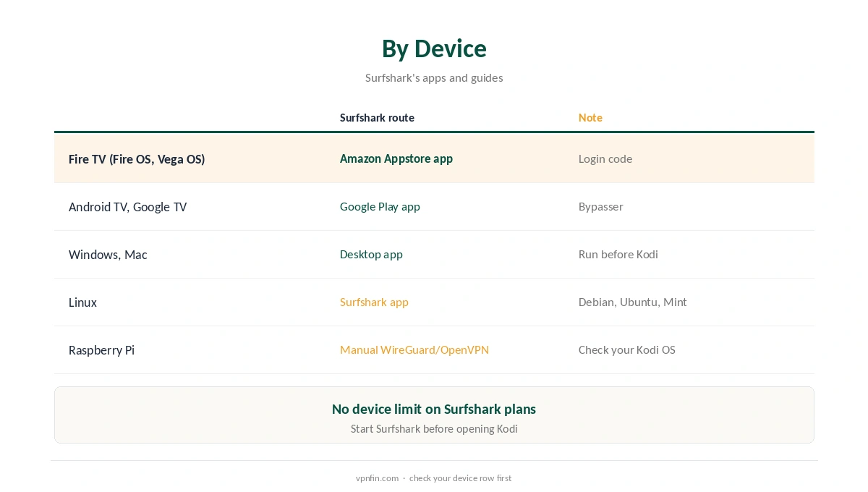The image size is (868, 492).
Task: Click 'Start Surfshark before opening Kodi' text
Action: click(434, 428)
